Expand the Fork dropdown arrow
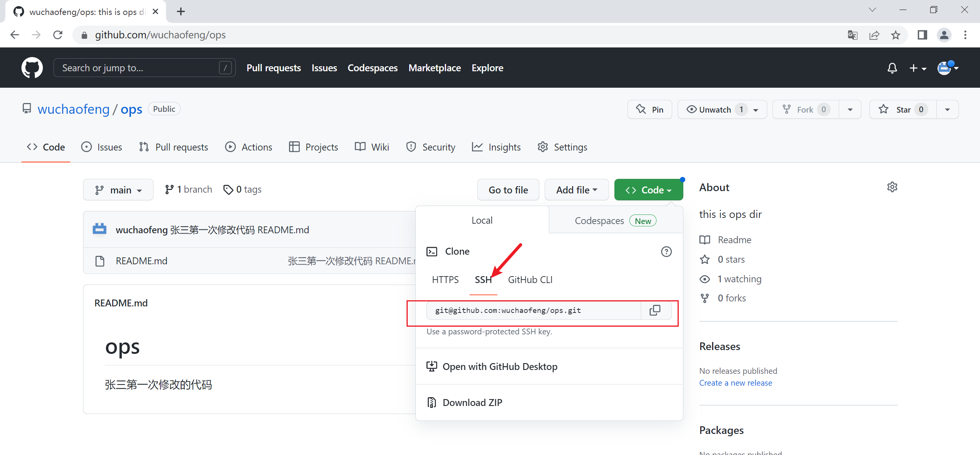980x455 pixels. coord(850,110)
